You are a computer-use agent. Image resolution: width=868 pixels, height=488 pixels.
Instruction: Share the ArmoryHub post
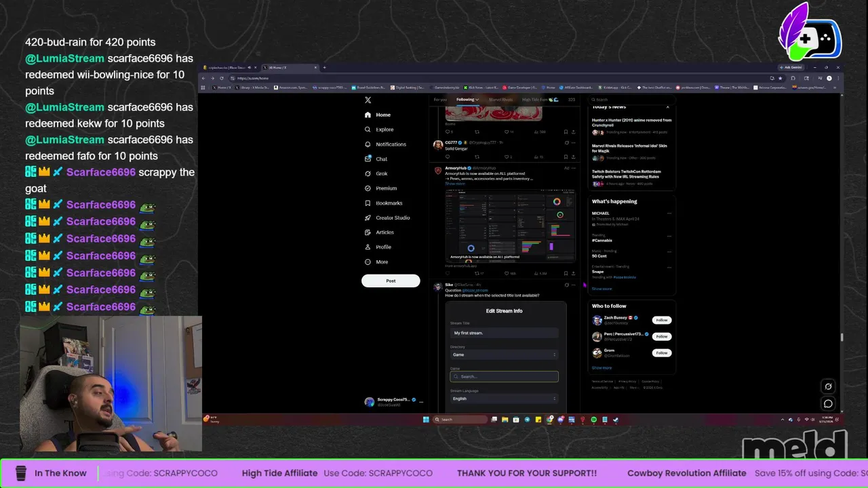(x=574, y=273)
